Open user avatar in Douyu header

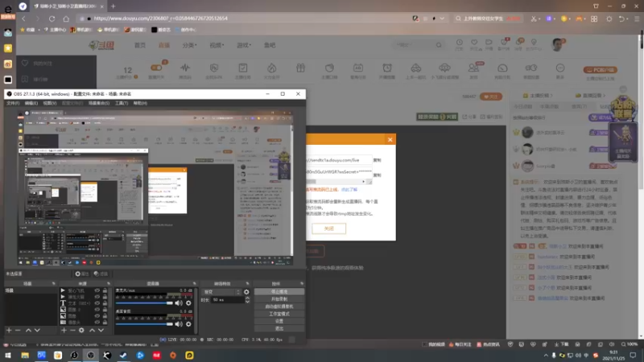click(558, 44)
